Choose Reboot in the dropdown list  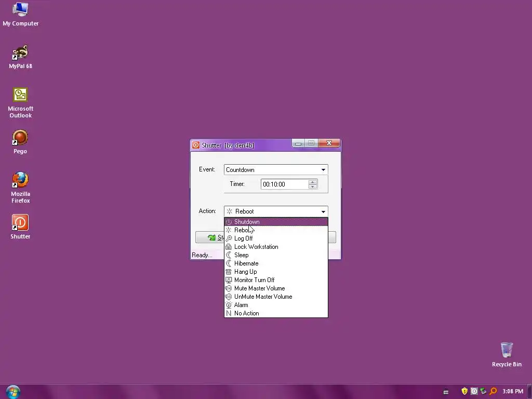(x=276, y=230)
